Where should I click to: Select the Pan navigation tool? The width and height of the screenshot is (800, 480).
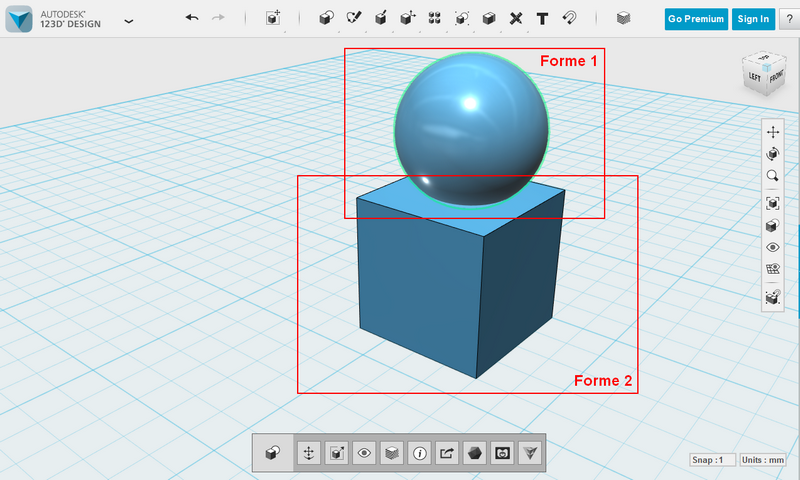[x=772, y=133]
